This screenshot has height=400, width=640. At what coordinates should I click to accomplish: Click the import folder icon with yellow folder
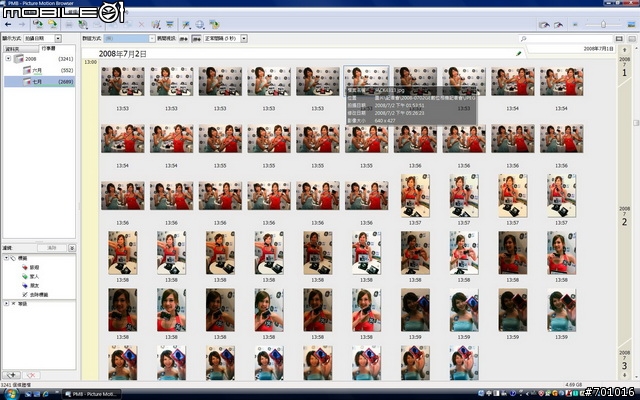coord(53,24)
